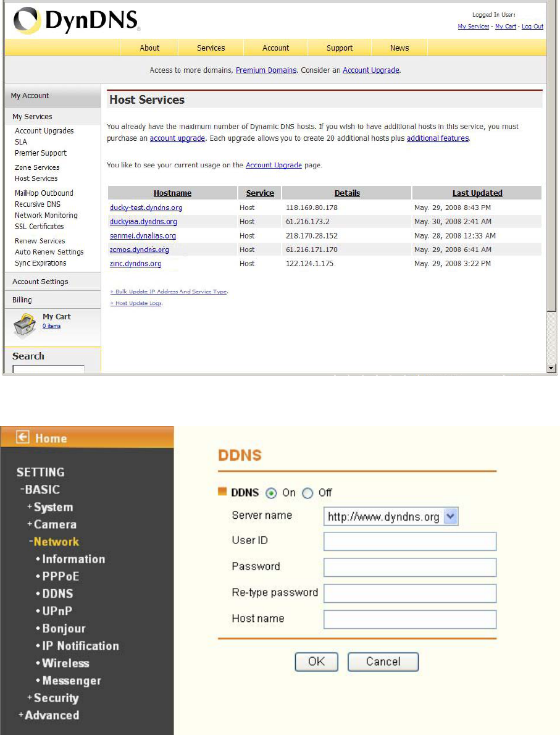Open Host Services in sidebar

point(36,178)
